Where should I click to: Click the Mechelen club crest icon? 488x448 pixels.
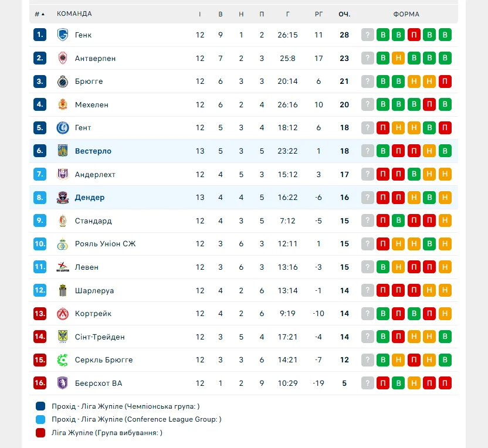(63, 104)
